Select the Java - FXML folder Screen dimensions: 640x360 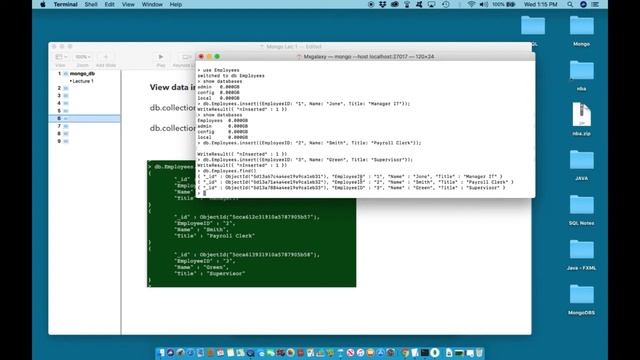click(x=582, y=255)
